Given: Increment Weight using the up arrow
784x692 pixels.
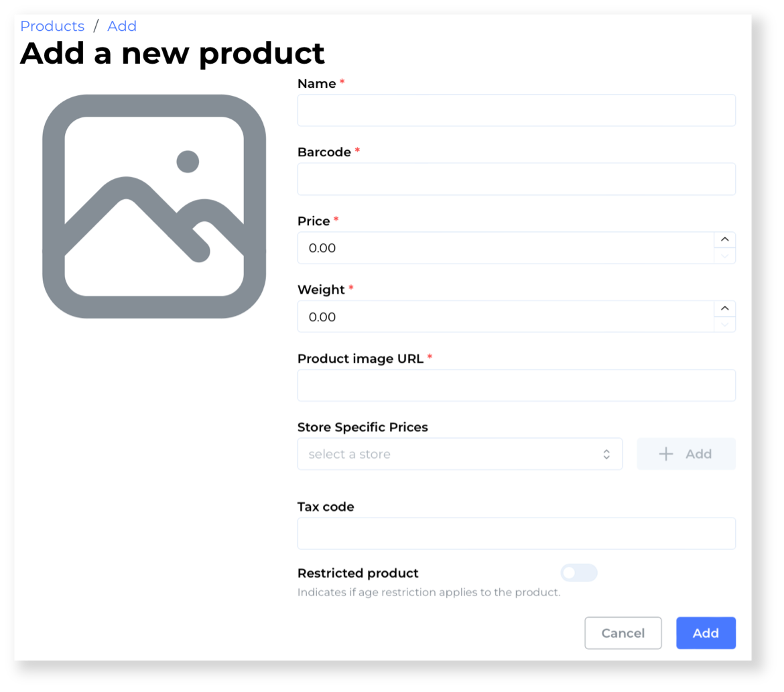Looking at the screenshot, I should point(724,308).
